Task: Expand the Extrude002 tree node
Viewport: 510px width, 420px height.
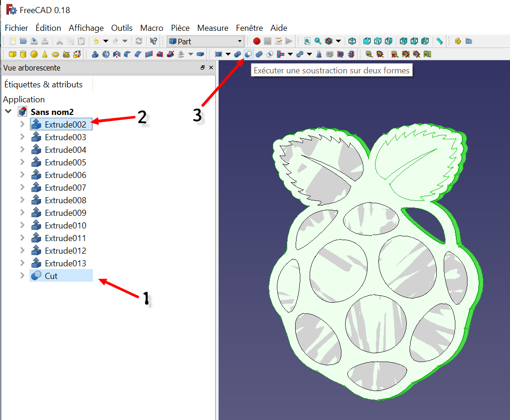Action: [22, 124]
